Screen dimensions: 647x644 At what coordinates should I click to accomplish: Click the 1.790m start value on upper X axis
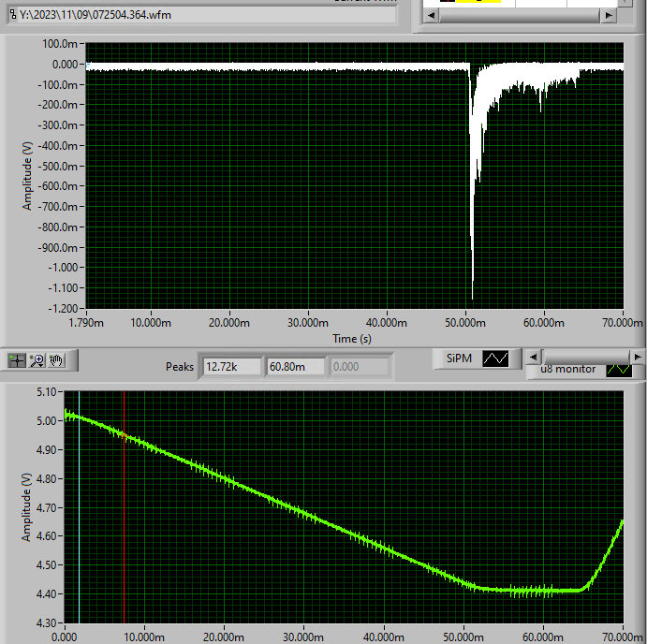coord(86,323)
